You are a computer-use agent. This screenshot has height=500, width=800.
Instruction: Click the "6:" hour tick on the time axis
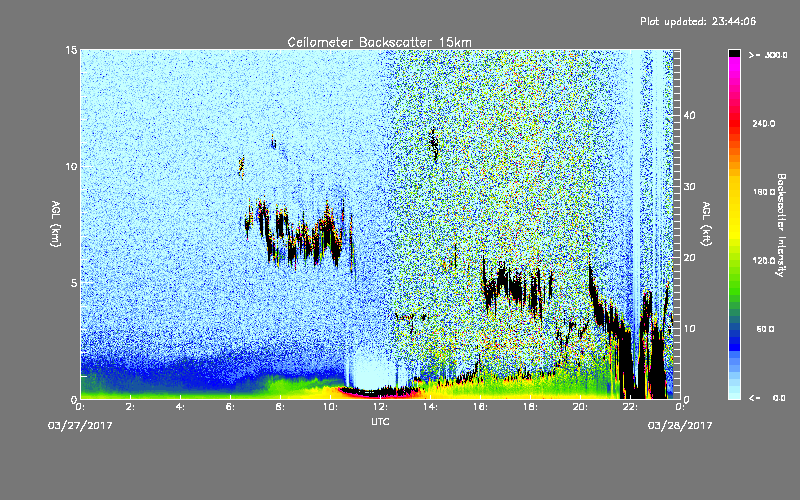(x=230, y=407)
